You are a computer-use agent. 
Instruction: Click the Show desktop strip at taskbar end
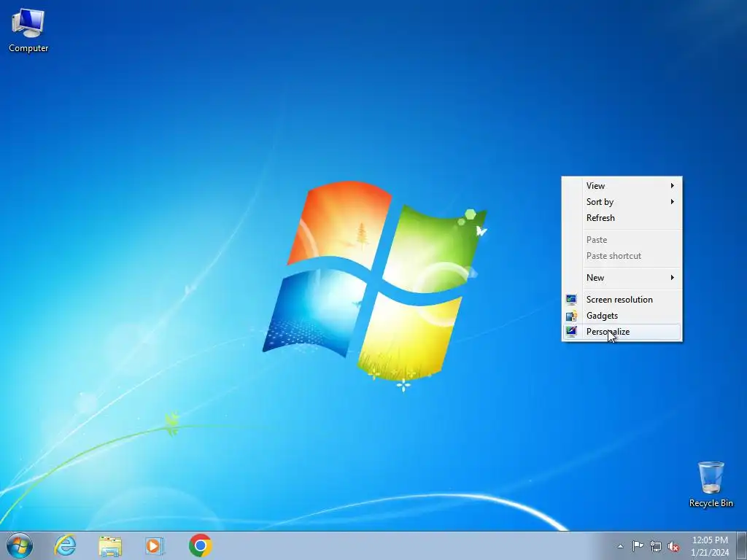coord(742,545)
